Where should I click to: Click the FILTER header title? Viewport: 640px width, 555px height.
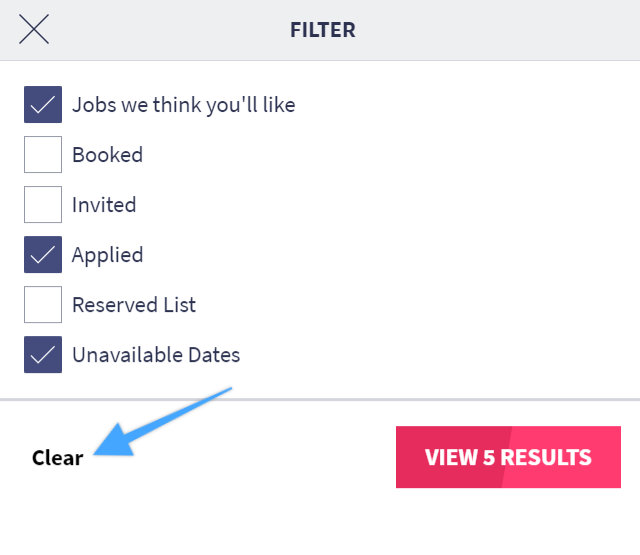(322, 30)
